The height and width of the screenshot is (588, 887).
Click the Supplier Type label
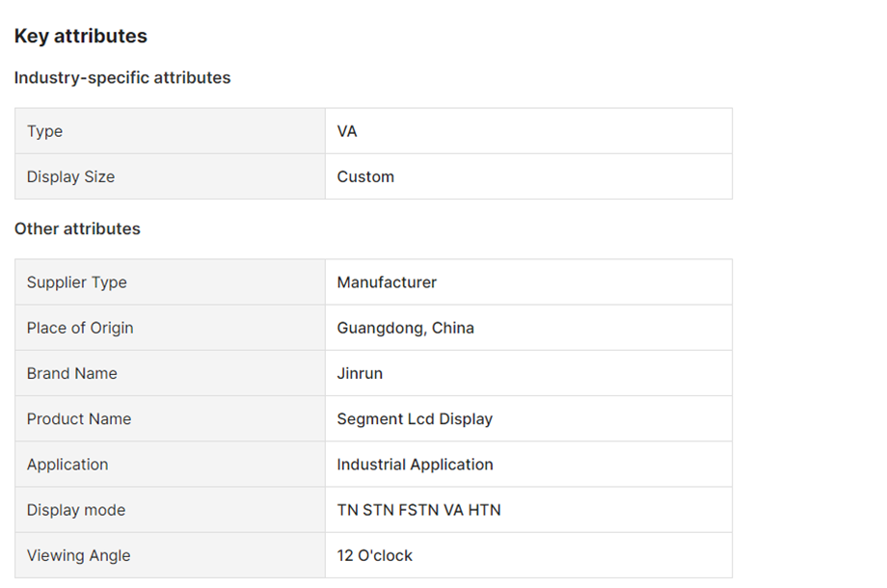(77, 282)
